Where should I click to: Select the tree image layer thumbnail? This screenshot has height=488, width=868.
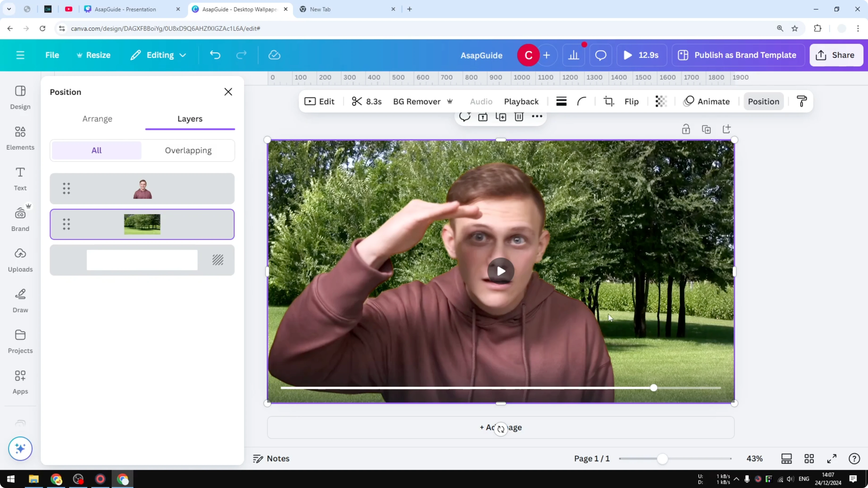pyautogui.click(x=142, y=224)
